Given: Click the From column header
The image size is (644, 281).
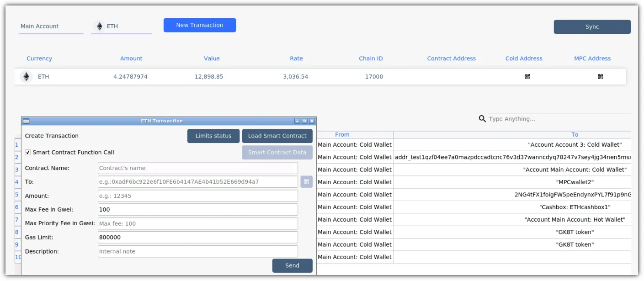Looking at the screenshot, I should [x=342, y=135].
